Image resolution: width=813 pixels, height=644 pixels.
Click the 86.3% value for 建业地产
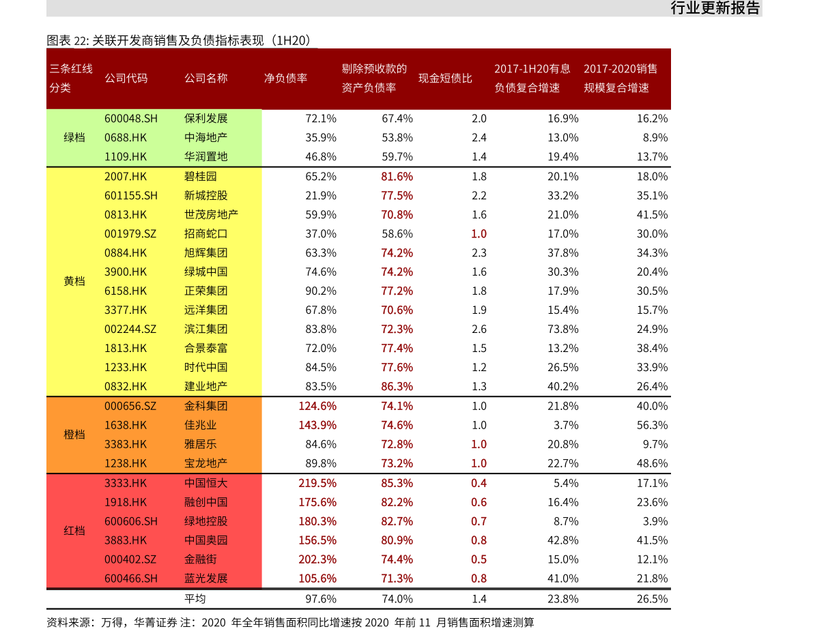tap(397, 386)
